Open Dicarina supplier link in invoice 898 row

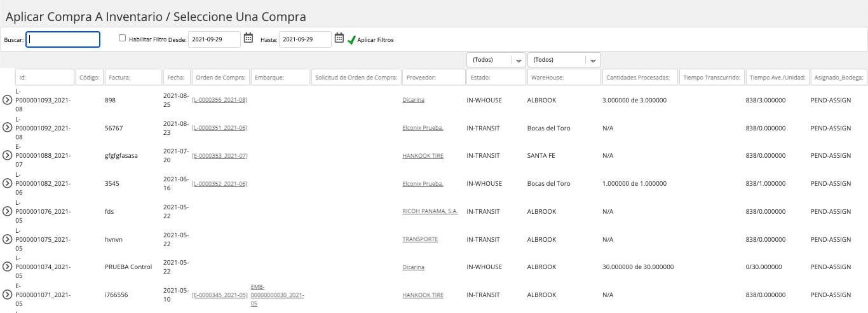click(413, 100)
